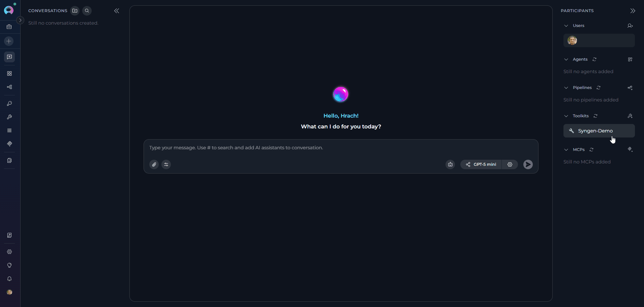Screen dimensions: 644x307
Task: Search conversations with the magnifier icon
Action: coord(87,11)
